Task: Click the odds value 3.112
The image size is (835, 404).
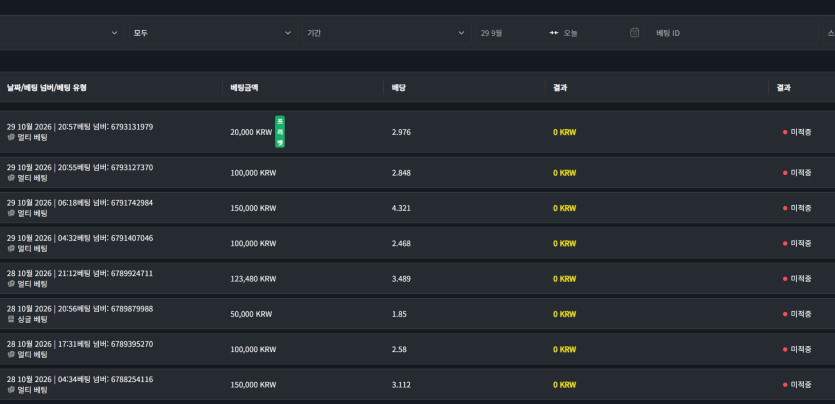Action: coord(401,385)
